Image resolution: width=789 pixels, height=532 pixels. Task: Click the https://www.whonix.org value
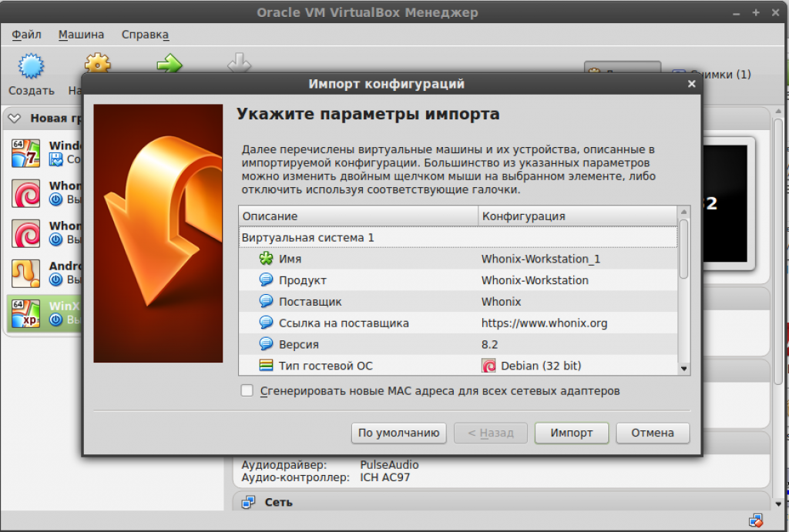point(544,323)
